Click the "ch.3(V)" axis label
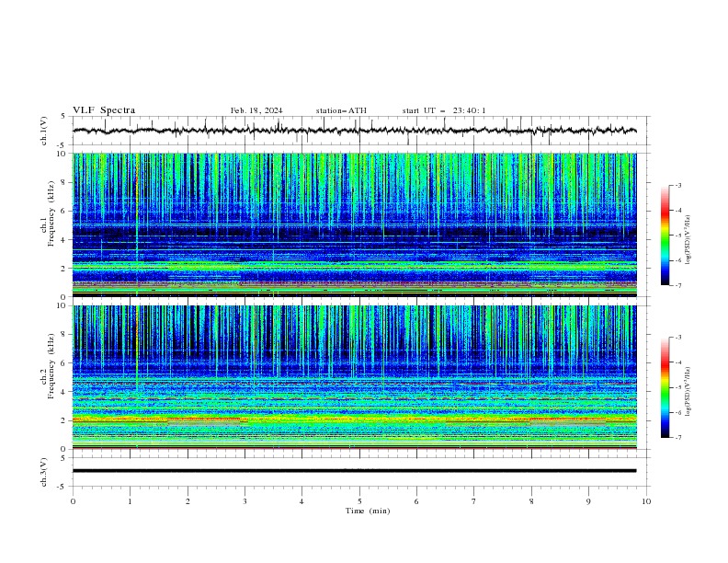This screenshot has width=728, height=563. tap(44, 472)
